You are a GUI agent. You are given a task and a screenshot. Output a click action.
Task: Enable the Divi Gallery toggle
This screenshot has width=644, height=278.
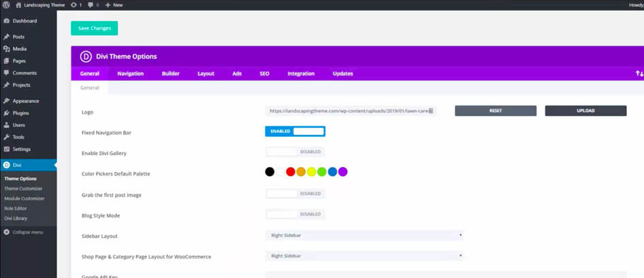pyautogui.click(x=295, y=152)
